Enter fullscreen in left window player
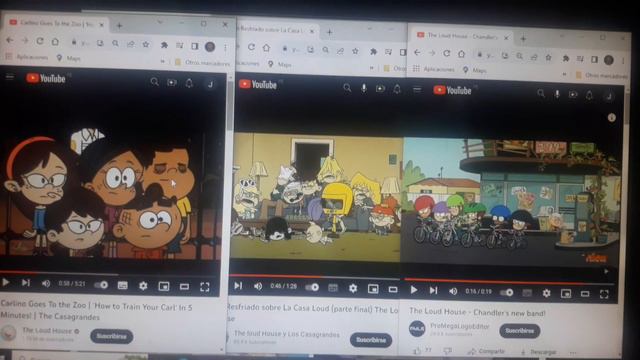 click(x=205, y=287)
